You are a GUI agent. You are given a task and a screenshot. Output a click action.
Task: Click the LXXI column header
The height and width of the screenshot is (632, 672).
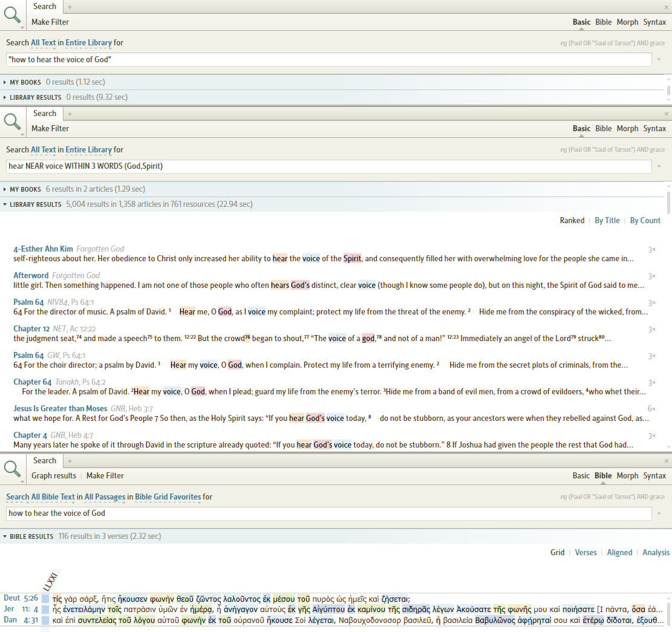click(50, 581)
